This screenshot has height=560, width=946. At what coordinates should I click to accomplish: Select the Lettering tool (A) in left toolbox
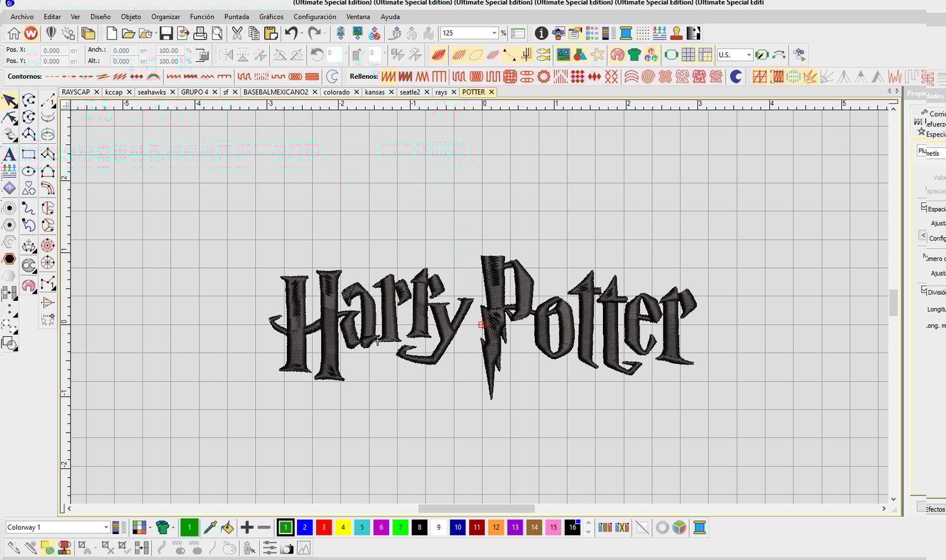[x=9, y=154]
